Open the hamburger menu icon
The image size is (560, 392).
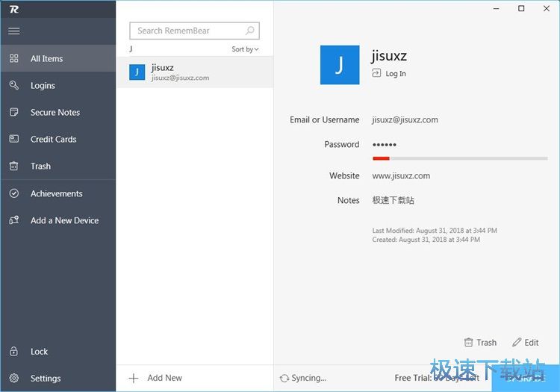pyautogui.click(x=14, y=31)
